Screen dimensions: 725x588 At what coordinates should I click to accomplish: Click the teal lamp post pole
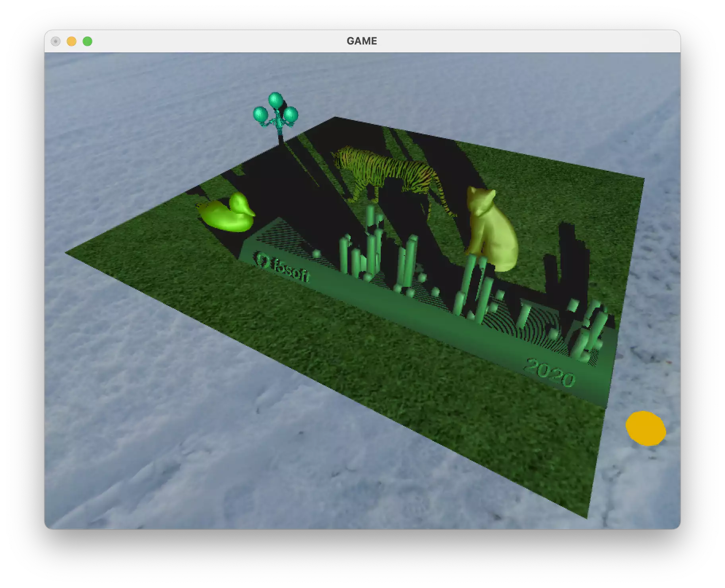(280, 135)
